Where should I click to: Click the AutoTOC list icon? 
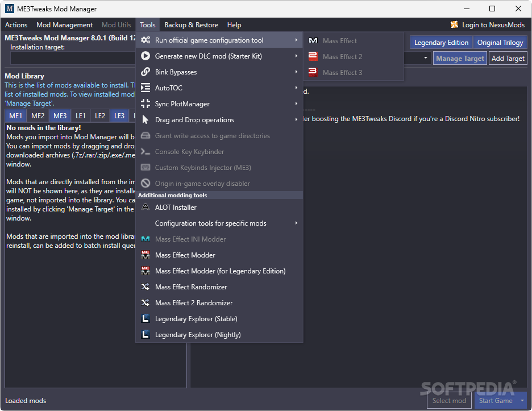tap(146, 88)
